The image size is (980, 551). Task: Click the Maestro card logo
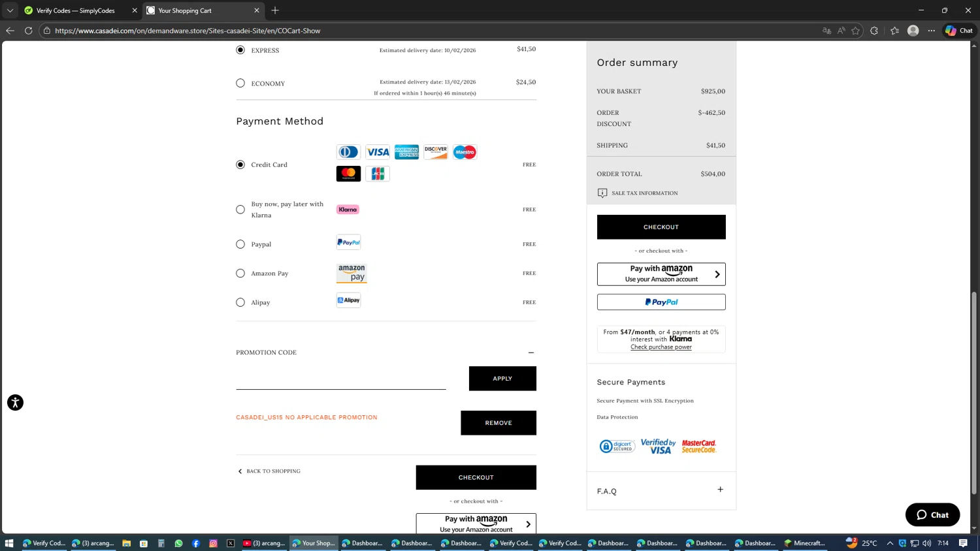coord(465,152)
